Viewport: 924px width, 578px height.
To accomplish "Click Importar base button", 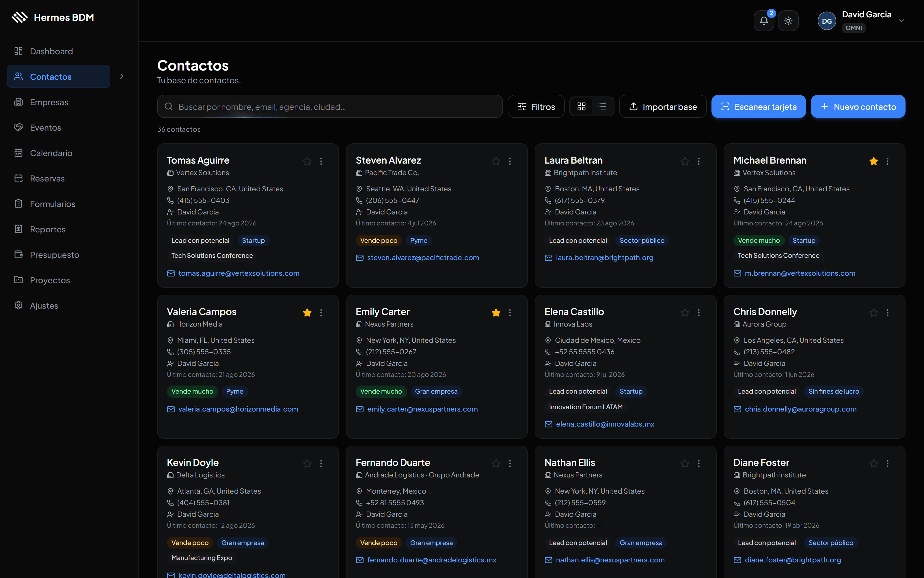I will (663, 107).
